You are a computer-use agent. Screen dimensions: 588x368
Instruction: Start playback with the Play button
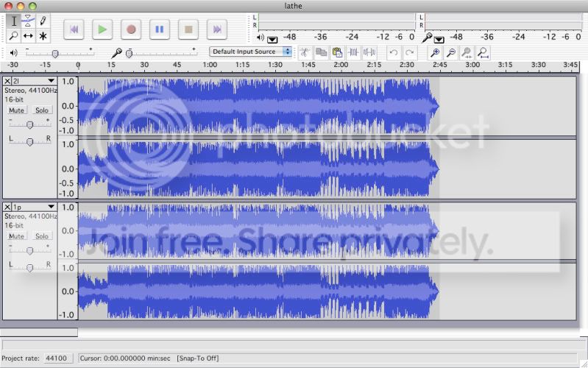point(102,29)
